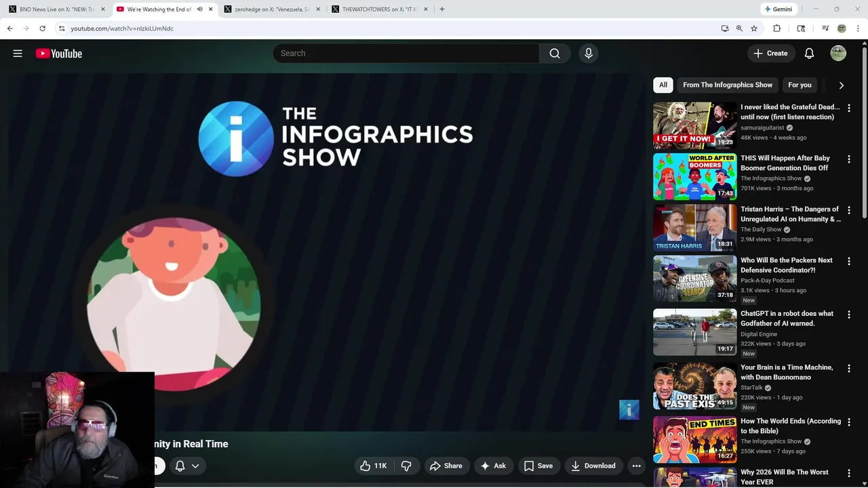The width and height of the screenshot is (868, 488).
Task: Open options for Grateful Dead reaction video
Action: click(x=849, y=108)
